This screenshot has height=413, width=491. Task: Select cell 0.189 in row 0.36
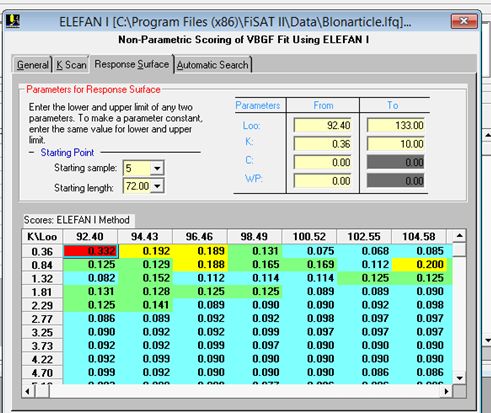click(x=200, y=251)
